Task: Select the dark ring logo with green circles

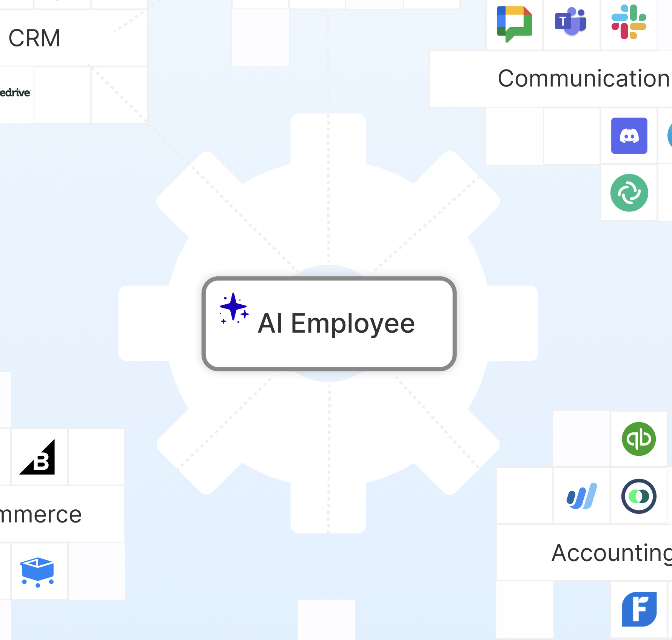Action: 639,496
